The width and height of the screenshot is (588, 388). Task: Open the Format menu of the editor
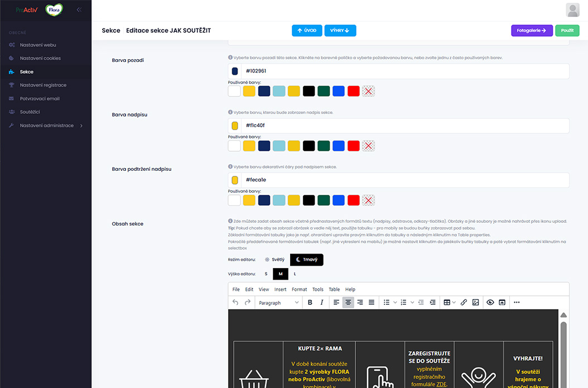[x=299, y=289]
